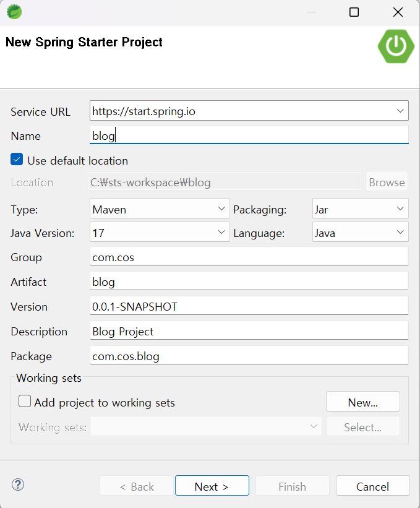
Task: Click the Version field 0.0.1-SNAPSHOT
Action: (249, 306)
